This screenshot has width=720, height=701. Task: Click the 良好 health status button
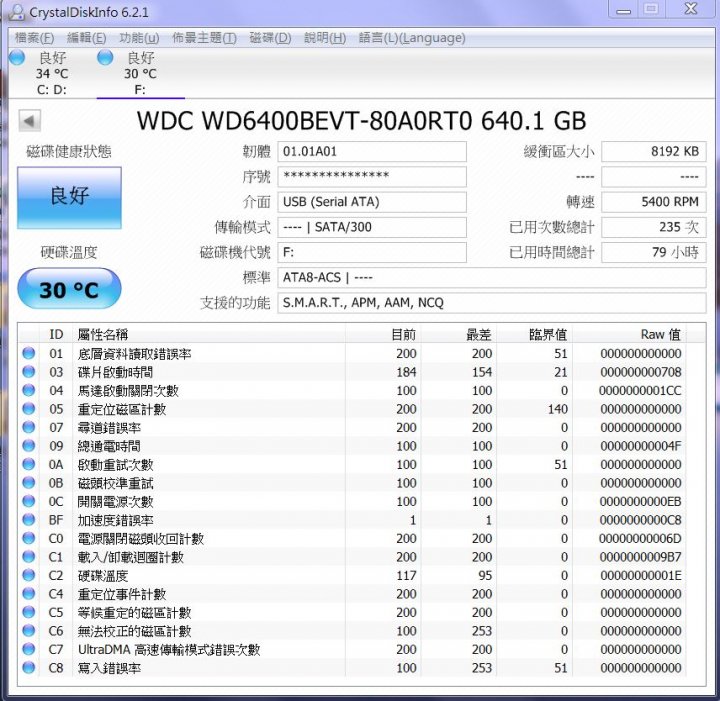pyautogui.click(x=69, y=197)
